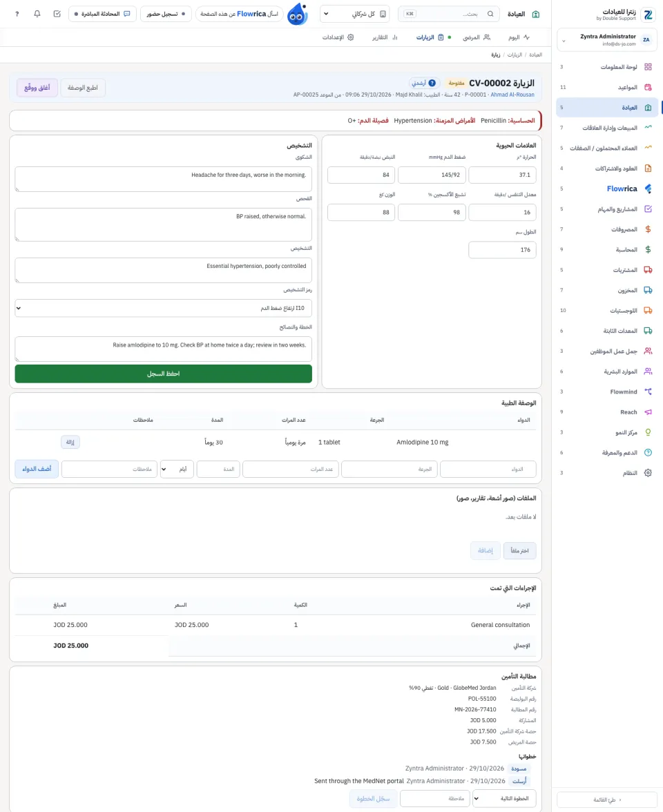Click اختر ملفاً choose file button
Screen dimensions: 663x812
[x=519, y=550]
